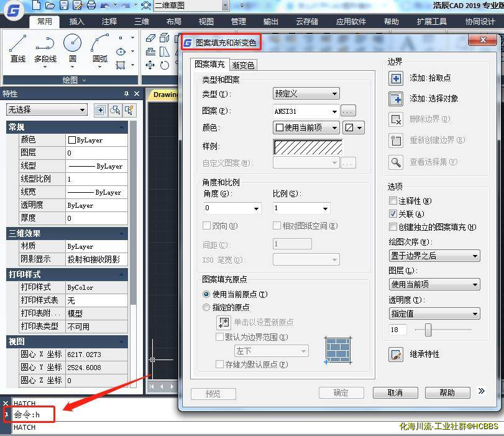Switch to the 图案填充 tab
Viewport: 504px width, 436px height.
[209, 64]
